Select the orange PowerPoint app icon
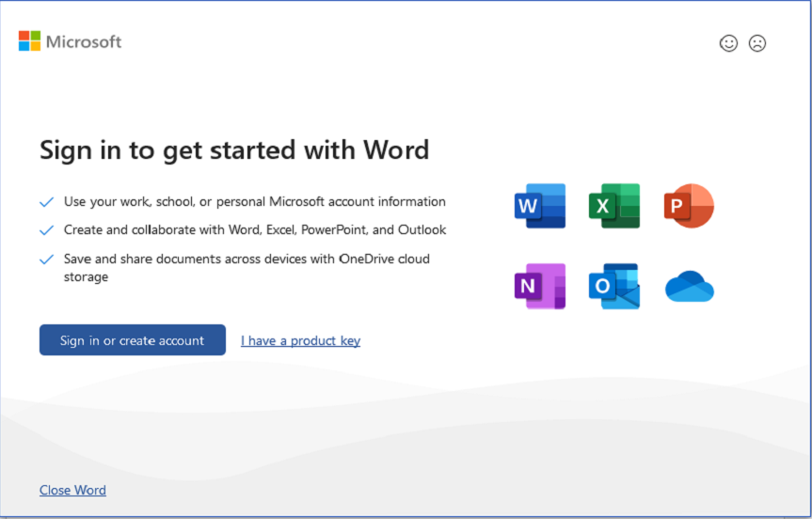This screenshot has width=812, height=519. coord(689,206)
